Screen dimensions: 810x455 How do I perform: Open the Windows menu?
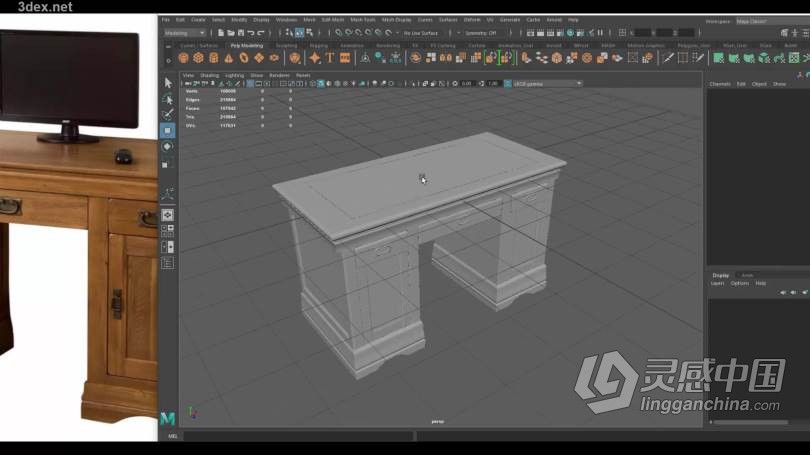[286, 20]
